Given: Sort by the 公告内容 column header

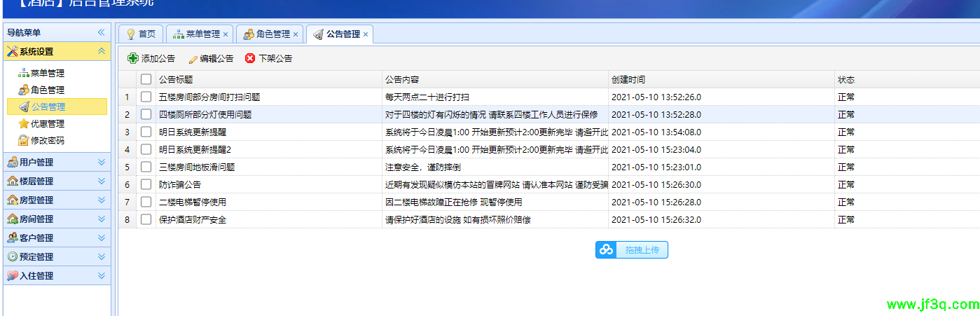Looking at the screenshot, I should click(x=495, y=79).
